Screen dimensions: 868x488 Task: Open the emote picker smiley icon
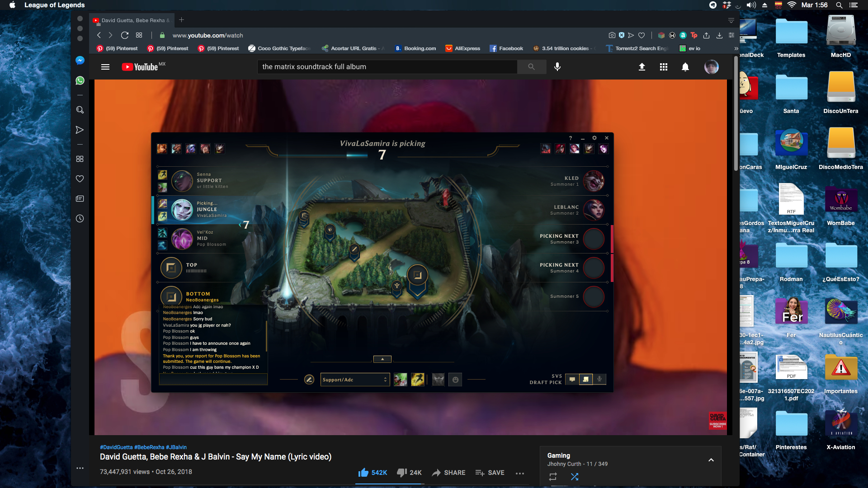coord(456,380)
